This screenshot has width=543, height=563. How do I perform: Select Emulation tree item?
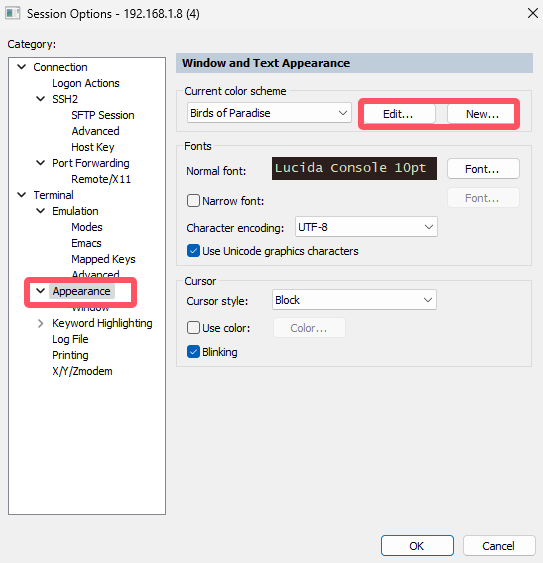click(75, 211)
